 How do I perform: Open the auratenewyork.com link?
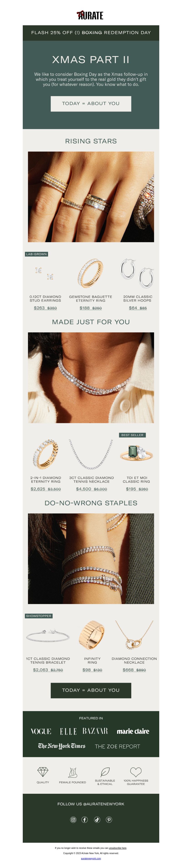[x=91, y=858]
